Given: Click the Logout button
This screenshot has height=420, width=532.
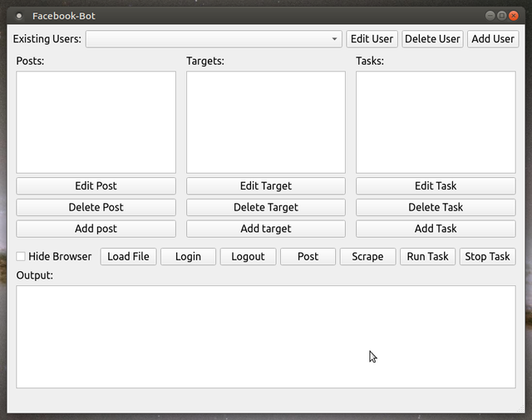Looking at the screenshot, I should pos(248,256).
